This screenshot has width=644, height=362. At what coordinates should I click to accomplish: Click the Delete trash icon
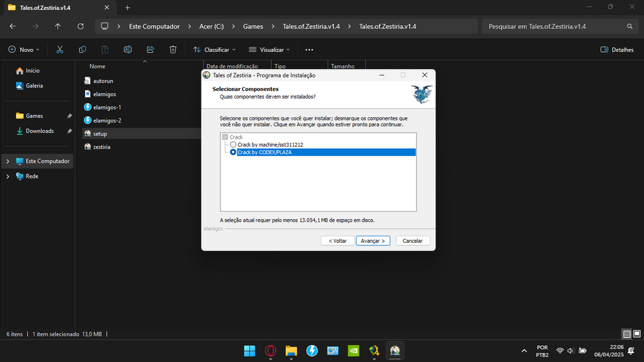173,50
